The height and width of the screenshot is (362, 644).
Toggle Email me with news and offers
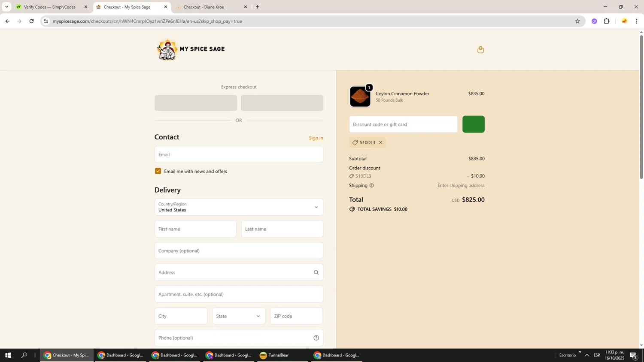pyautogui.click(x=158, y=171)
